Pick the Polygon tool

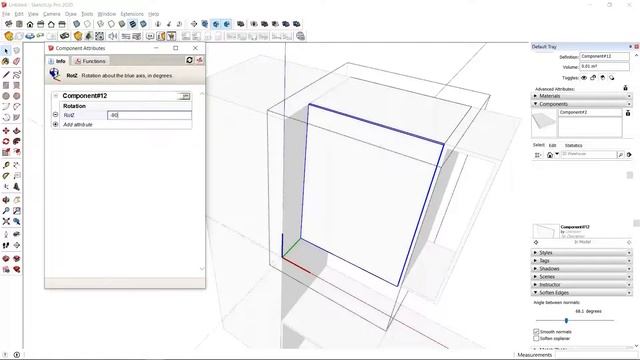(x=16, y=96)
